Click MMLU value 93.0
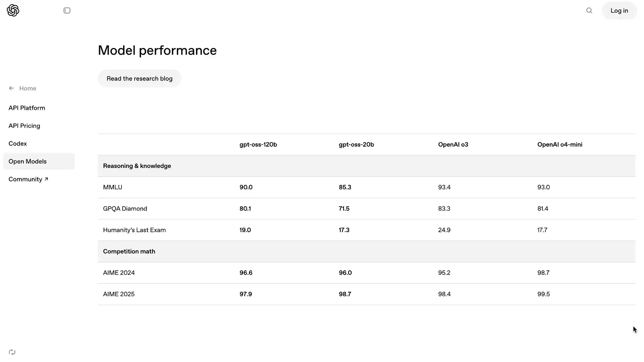Screen dimensions: 644x362 click(543, 187)
